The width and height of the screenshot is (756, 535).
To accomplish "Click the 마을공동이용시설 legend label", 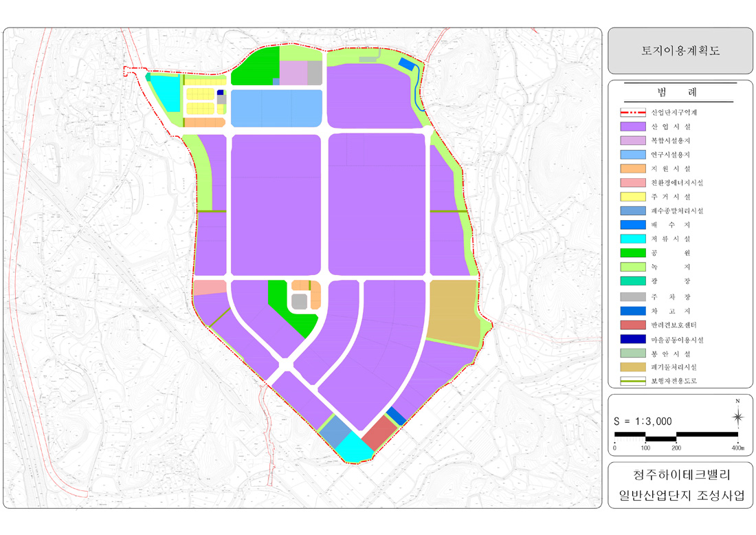I will tap(678, 340).
